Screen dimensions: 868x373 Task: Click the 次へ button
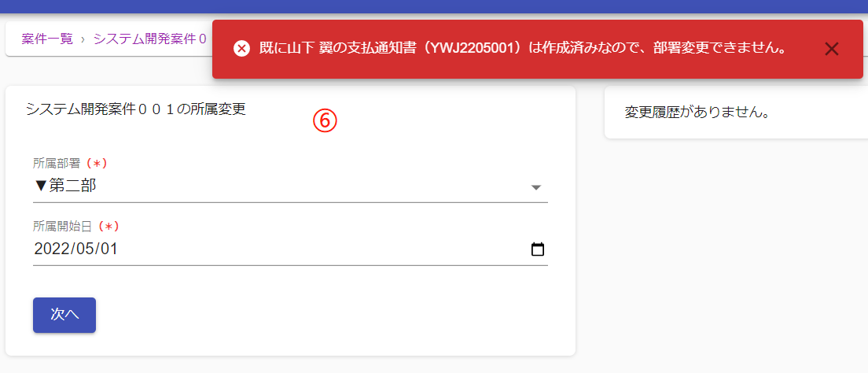(x=64, y=315)
